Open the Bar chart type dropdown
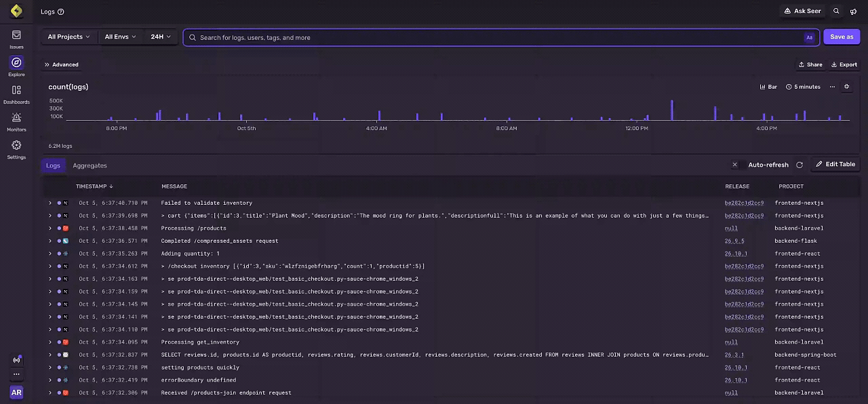The height and width of the screenshot is (404, 868). (768, 87)
